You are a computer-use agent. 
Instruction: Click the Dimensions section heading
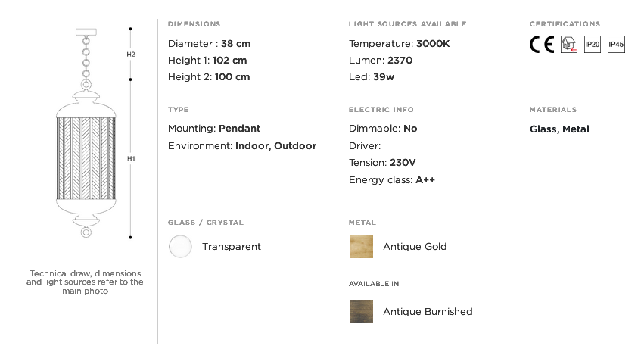[194, 24]
